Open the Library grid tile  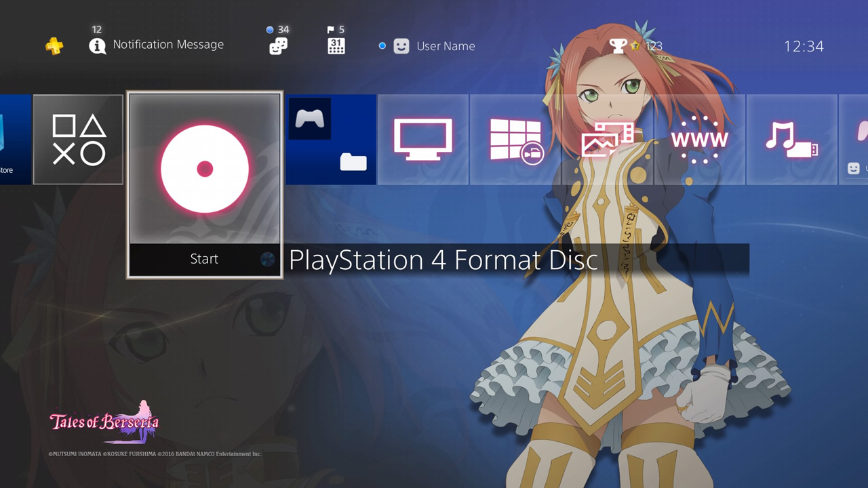coord(515,140)
